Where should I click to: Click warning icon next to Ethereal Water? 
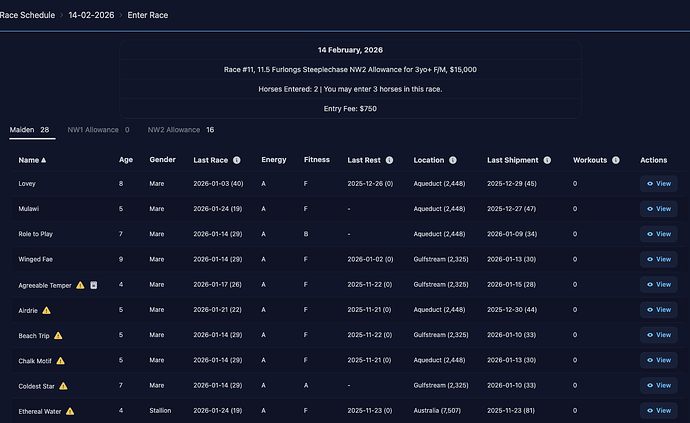click(70, 411)
